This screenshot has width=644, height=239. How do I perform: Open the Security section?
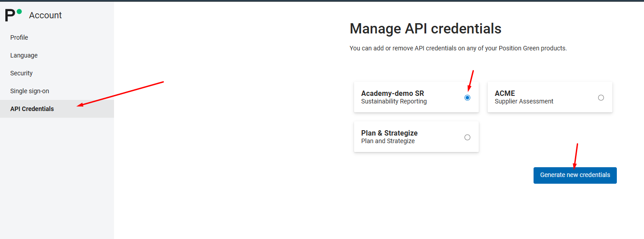pos(57,73)
